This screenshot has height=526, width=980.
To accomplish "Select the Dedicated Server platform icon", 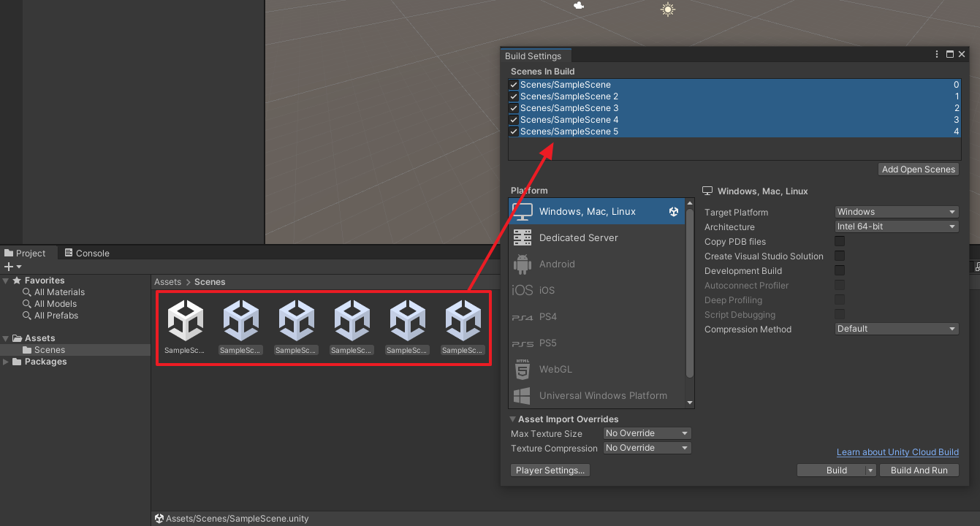I will [x=523, y=237].
